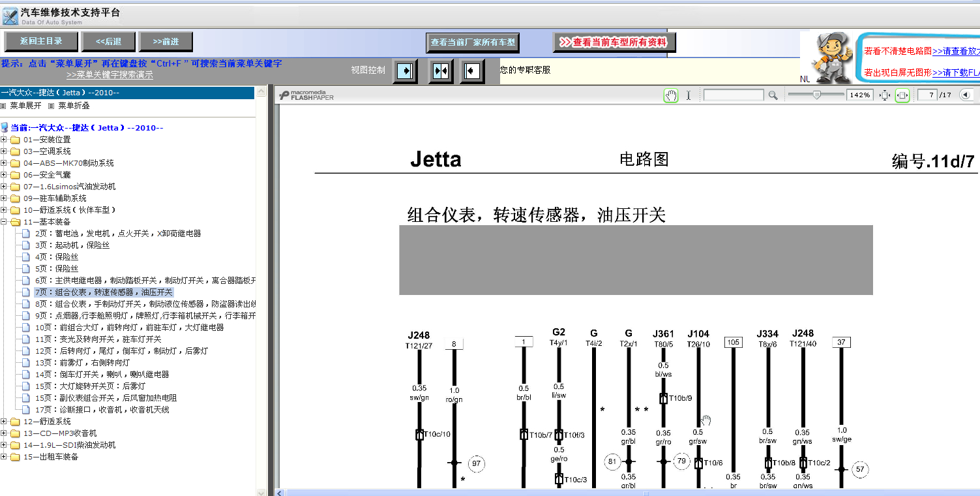This screenshot has height=496, width=980.
Task: Click the view control center-split icon
Action: point(441,70)
